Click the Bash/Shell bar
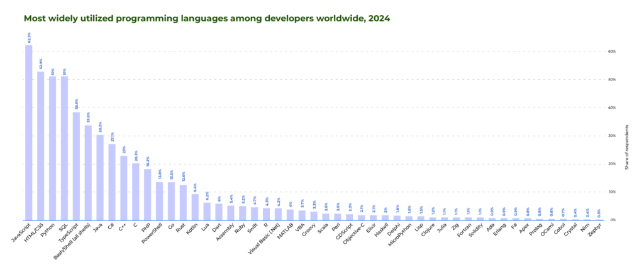The image size is (644, 272). point(88,172)
